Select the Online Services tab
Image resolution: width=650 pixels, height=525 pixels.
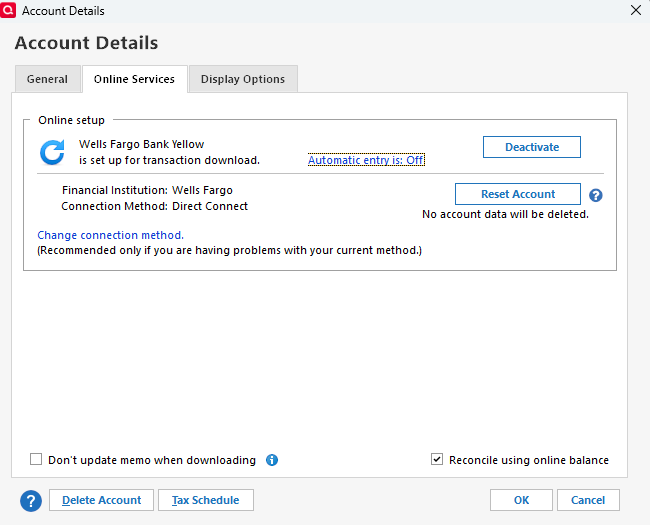(x=135, y=79)
